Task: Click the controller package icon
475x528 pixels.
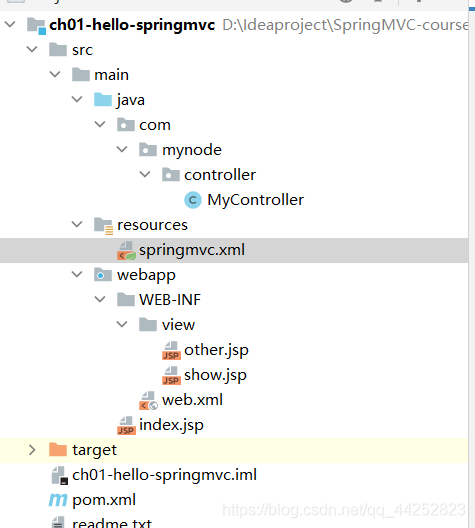Action: click(x=171, y=174)
